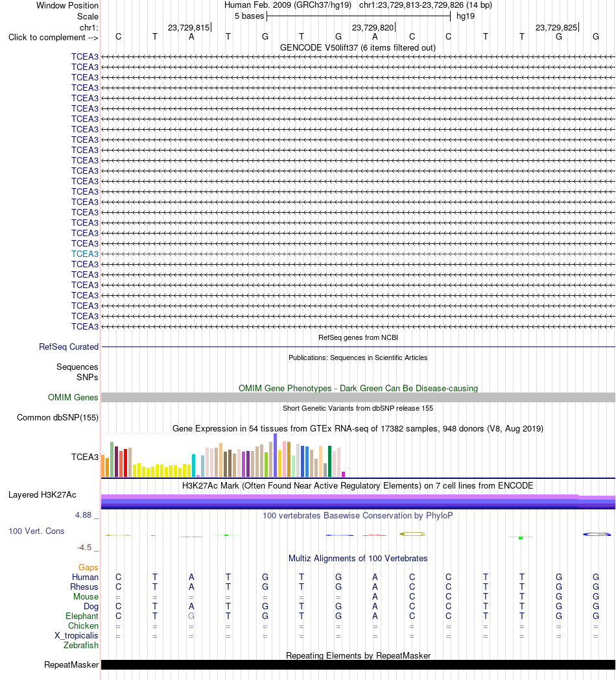The height and width of the screenshot is (680, 616).
Task: Open the "H3K27Ac Mark" ENCODE track title
Action: [358, 486]
